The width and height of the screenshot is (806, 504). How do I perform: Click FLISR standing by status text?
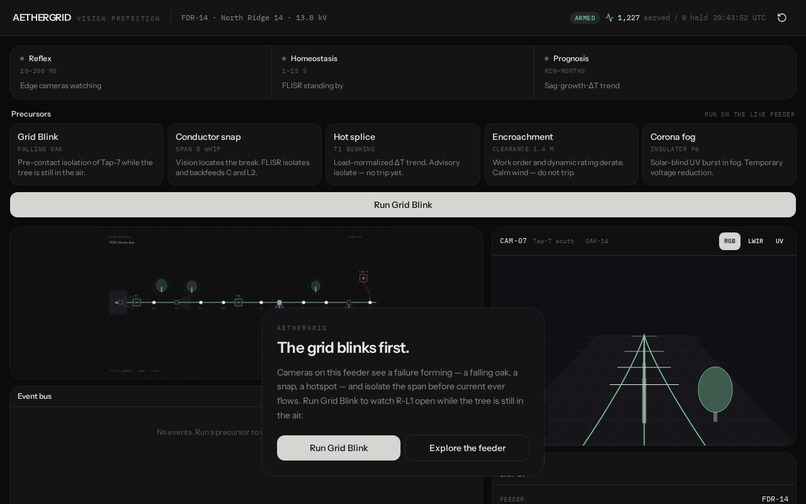[313, 85]
